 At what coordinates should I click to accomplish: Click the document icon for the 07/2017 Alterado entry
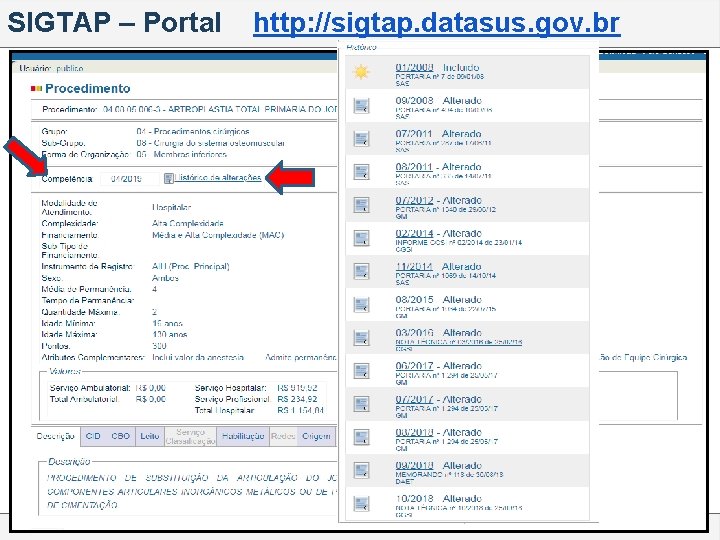361,404
